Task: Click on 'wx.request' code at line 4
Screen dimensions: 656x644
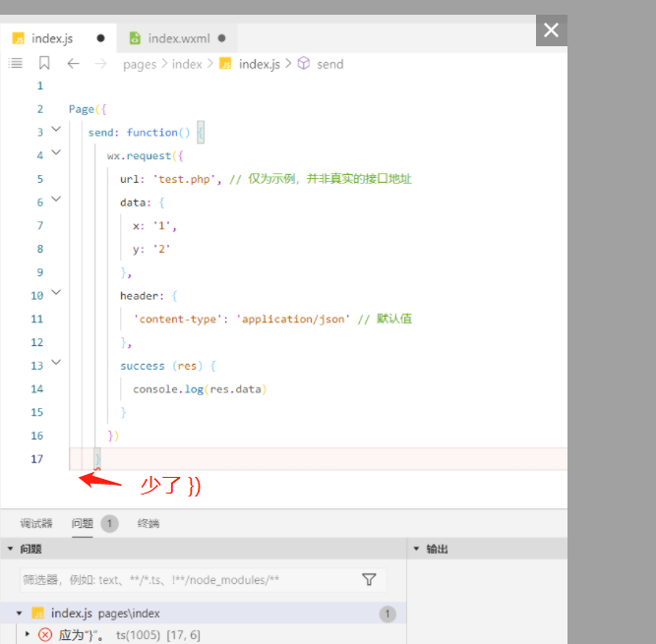Action: [139, 156]
